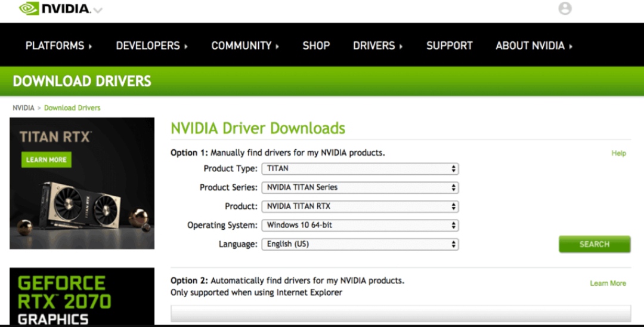Open the user account icon
Image resolution: width=644 pixels, height=327 pixels.
565,8
